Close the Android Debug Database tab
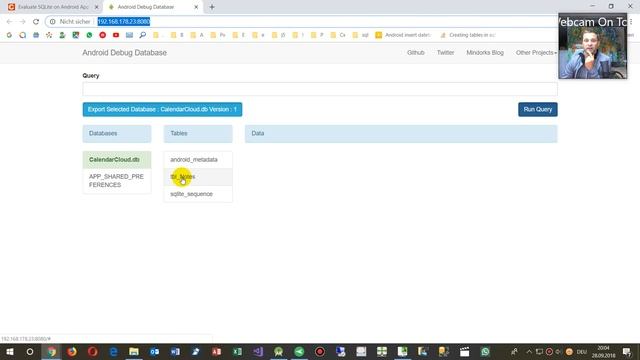 point(196,7)
